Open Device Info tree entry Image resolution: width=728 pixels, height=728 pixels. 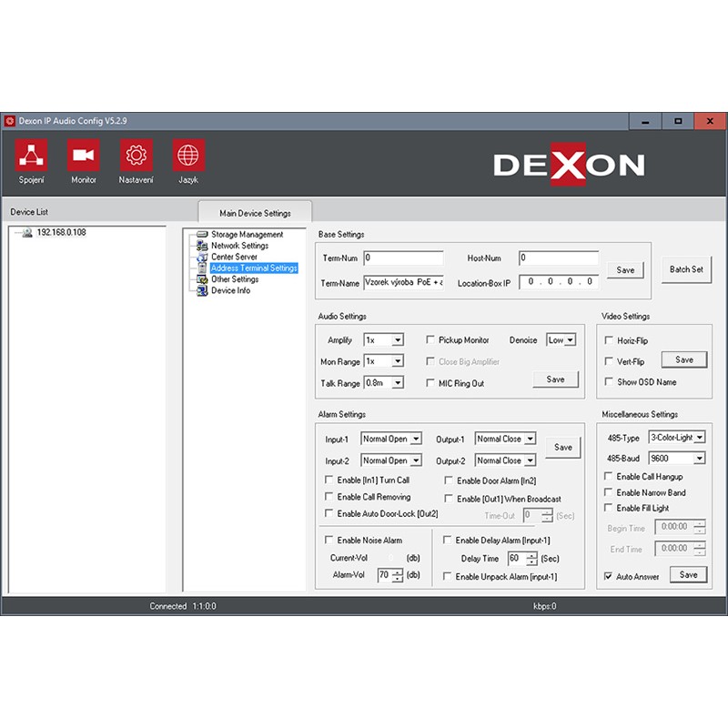[x=230, y=290]
